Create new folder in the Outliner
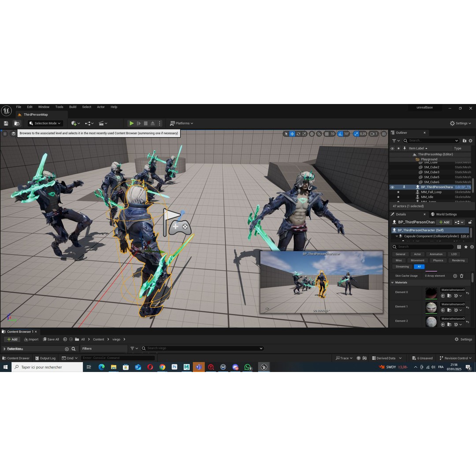Image resolution: width=476 pixels, height=476 pixels. 465,141
